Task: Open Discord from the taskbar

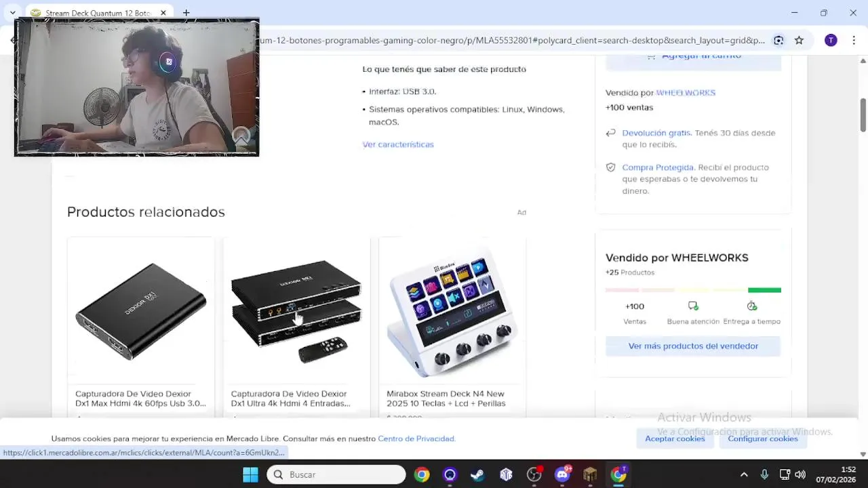Action: (562, 474)
